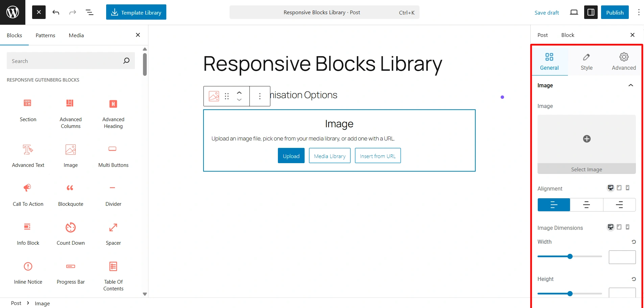644x308 pixels.
Task: Set image alignment to center
Action: click(587, 205)
